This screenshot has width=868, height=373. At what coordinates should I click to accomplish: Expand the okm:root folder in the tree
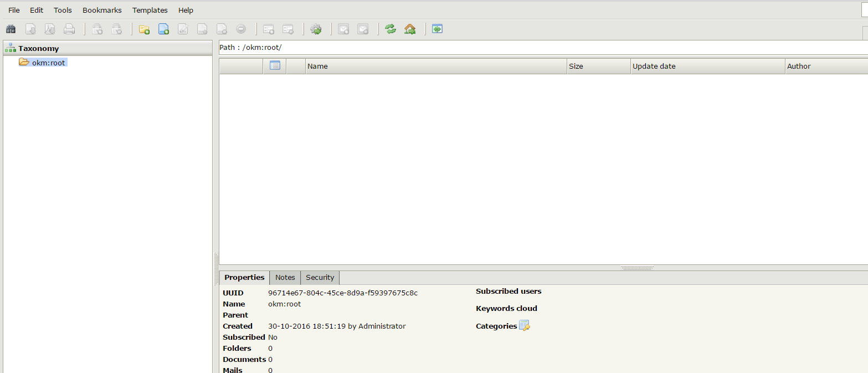click(x=23, y=62)
